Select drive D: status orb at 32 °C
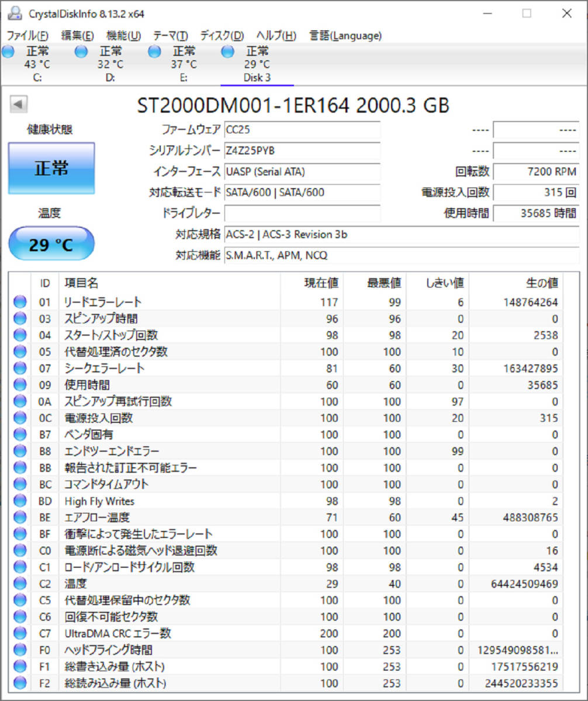 pyautogui.click(x=81, y=52)
